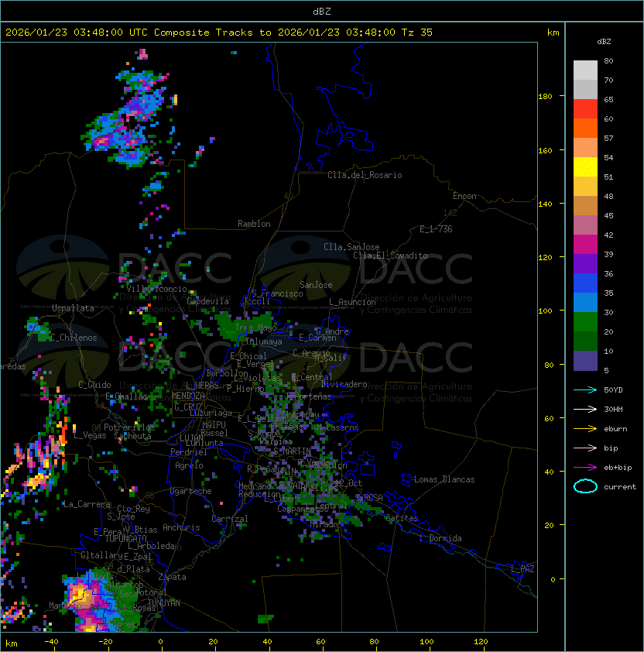Pick the yellow 54 dBZ legend swatch
This screenshot has width=644, height=652.
pyautogui.click(x=585, y=167)
